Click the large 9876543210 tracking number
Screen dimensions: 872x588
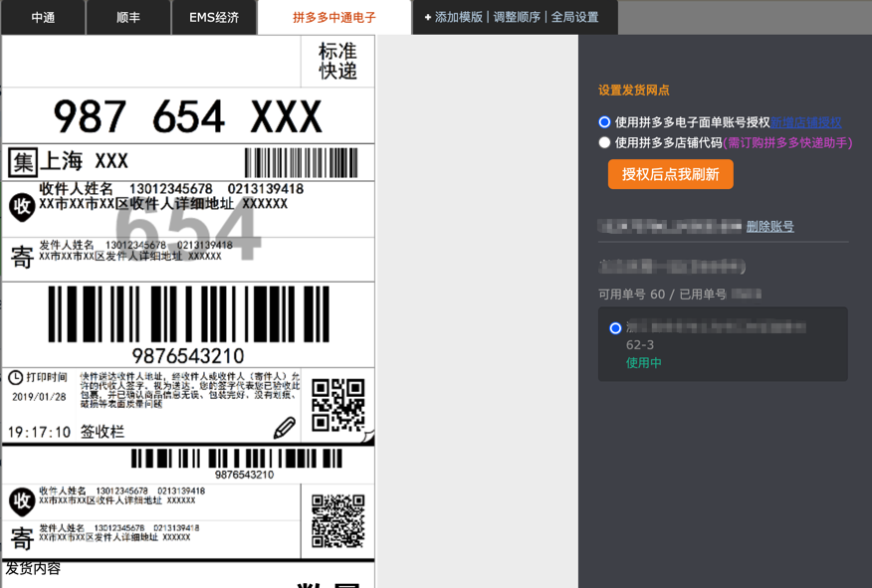click(x=188, y=356)
